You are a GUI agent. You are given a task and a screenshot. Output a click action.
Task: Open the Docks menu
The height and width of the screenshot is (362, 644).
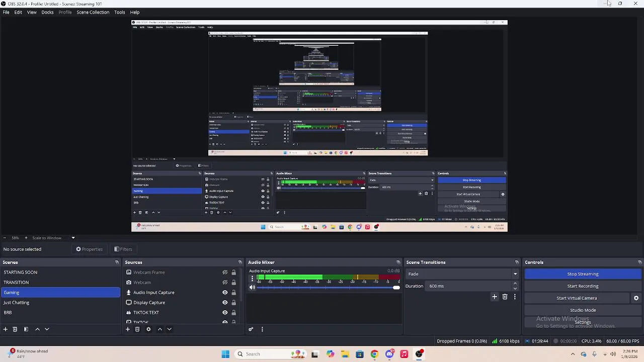point(47,12)
